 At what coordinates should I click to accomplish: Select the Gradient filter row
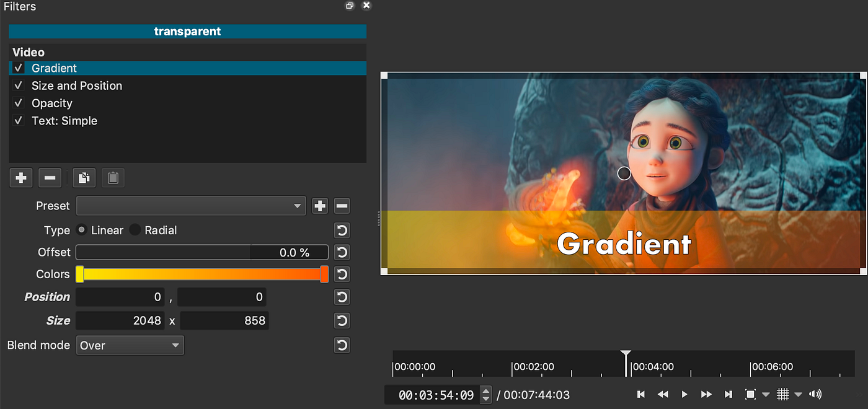point(187,68)
